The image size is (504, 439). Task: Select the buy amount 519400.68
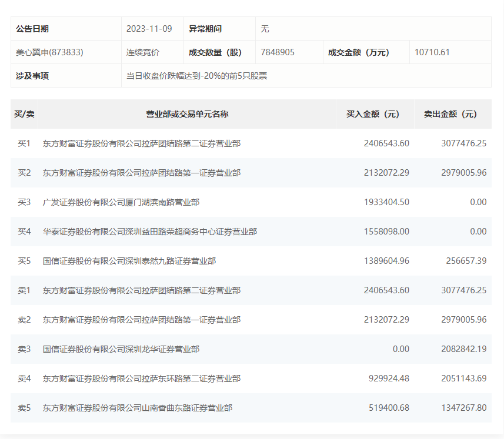(389, 408)
